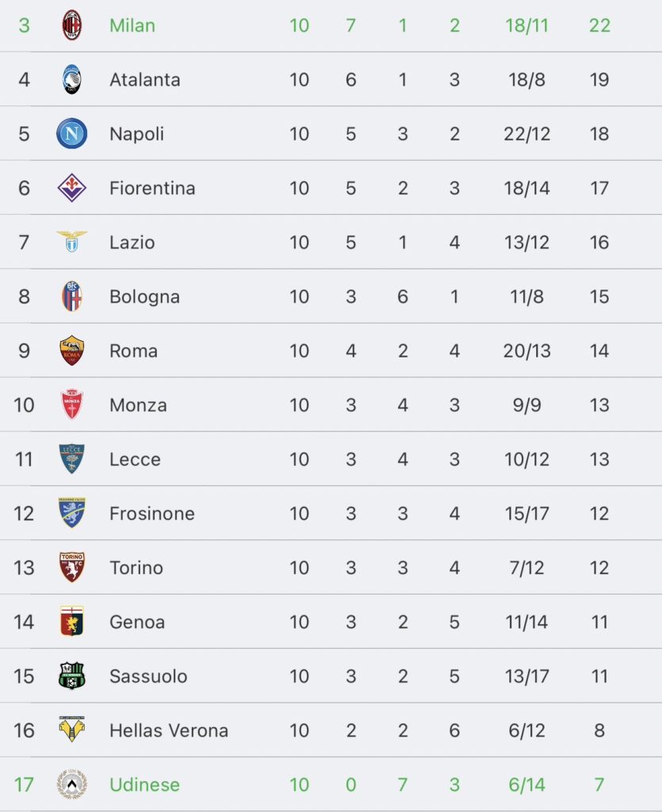Click the Roma wolf badge
The image size is (662, 812).
pyautogui.click(x=72, y=350)
